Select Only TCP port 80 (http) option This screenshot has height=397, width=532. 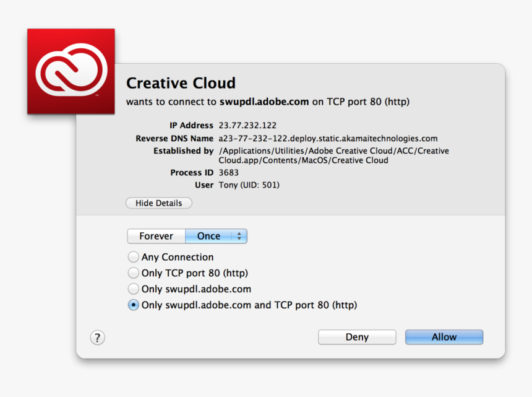pyautogui.click(x=134, y=273)
